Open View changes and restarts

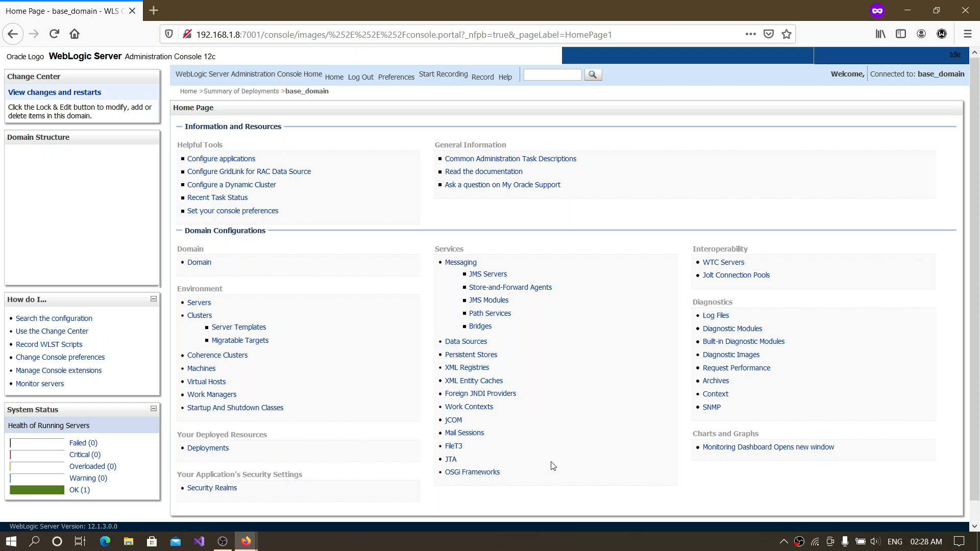55,92
